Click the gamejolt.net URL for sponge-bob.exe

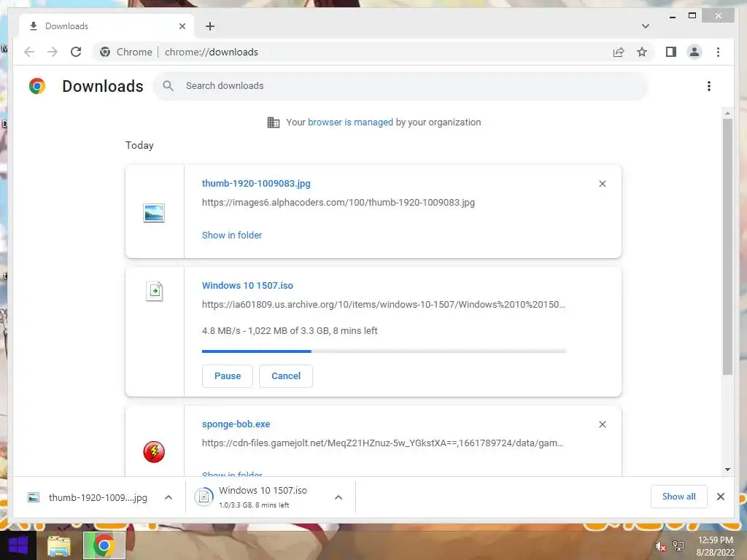coord(382,443)
